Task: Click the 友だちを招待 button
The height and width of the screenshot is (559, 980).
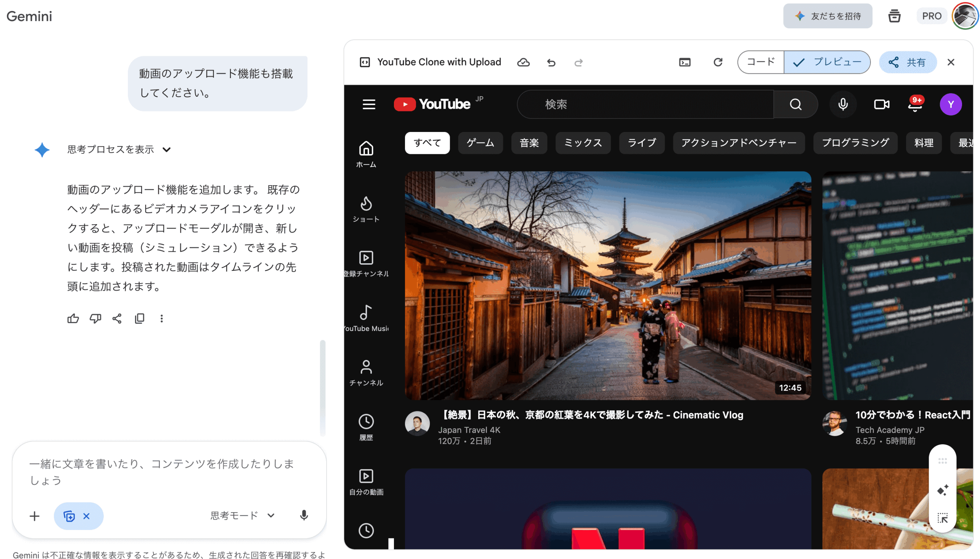Action: pos(828,16)
